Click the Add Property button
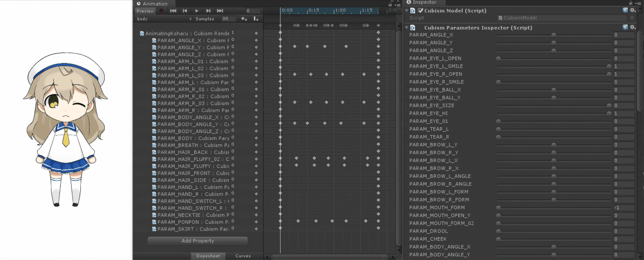The height and width of the screenshot is (260, 644). pos(198,241)
